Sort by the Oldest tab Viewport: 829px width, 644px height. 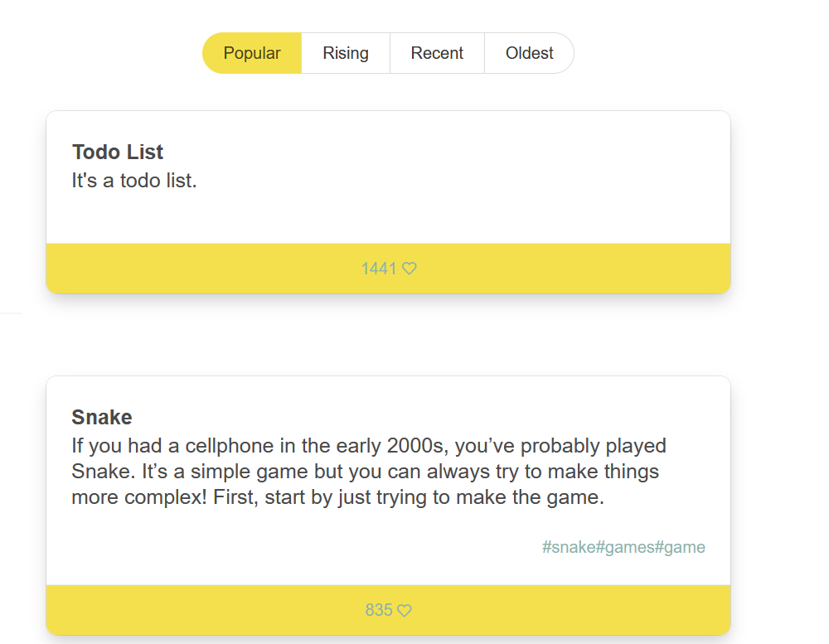pos(529,53)
